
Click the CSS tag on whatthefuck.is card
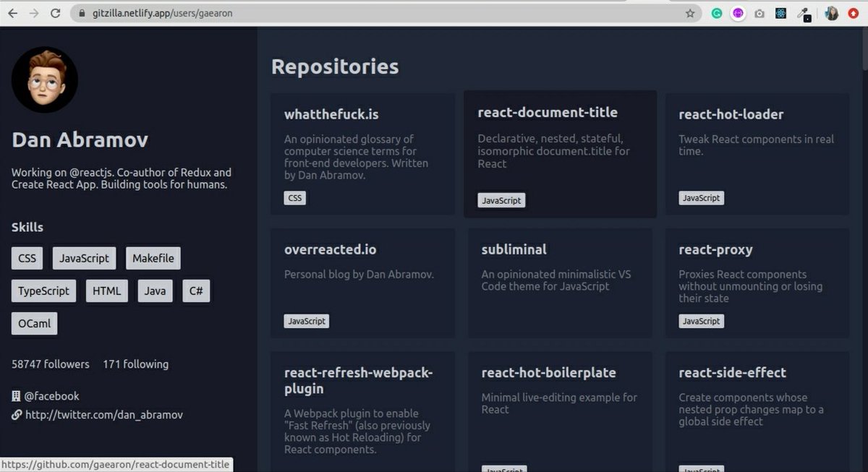295,198
